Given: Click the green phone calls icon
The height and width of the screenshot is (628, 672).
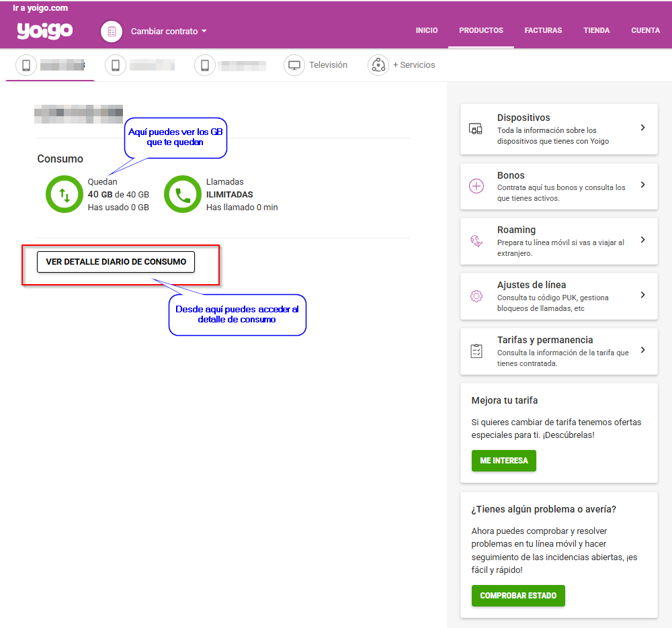Looking at the screenshot, I should 182,195.
